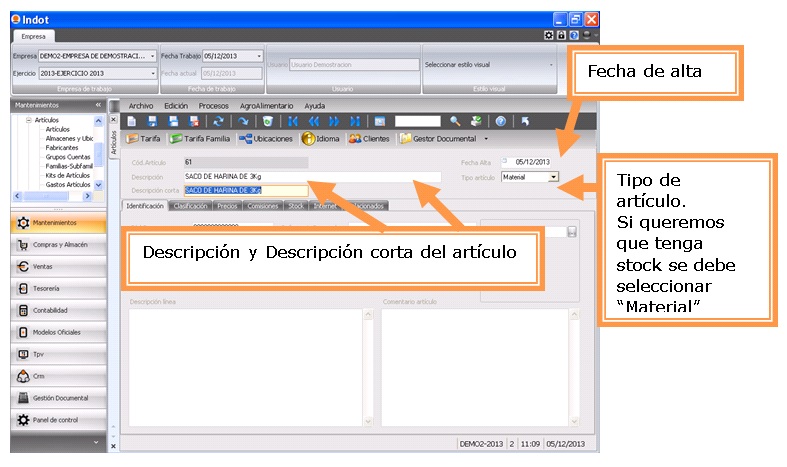Click the magnifier search icon
The width and height of the screenshot is (787, 467).
pos(454,120)
